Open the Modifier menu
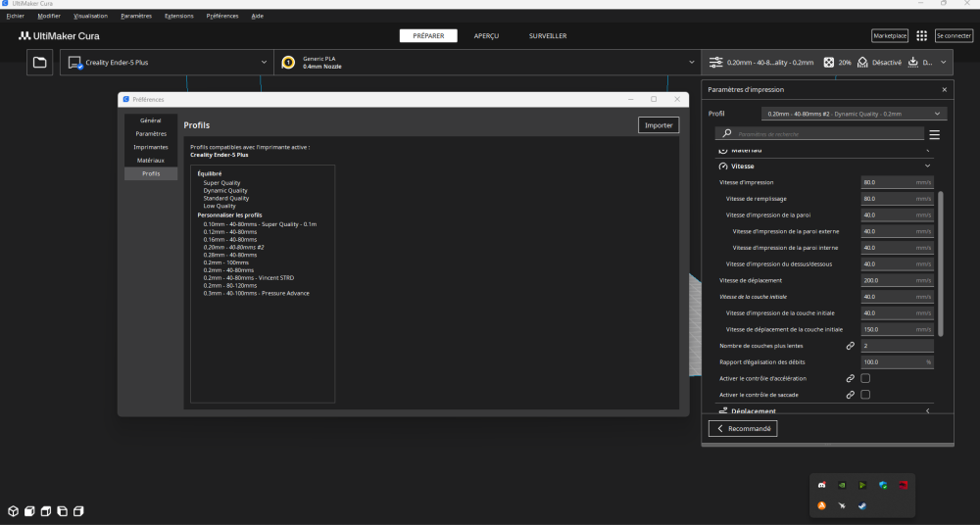The width and height of the screenshot is (980, 525). [49, 16]
